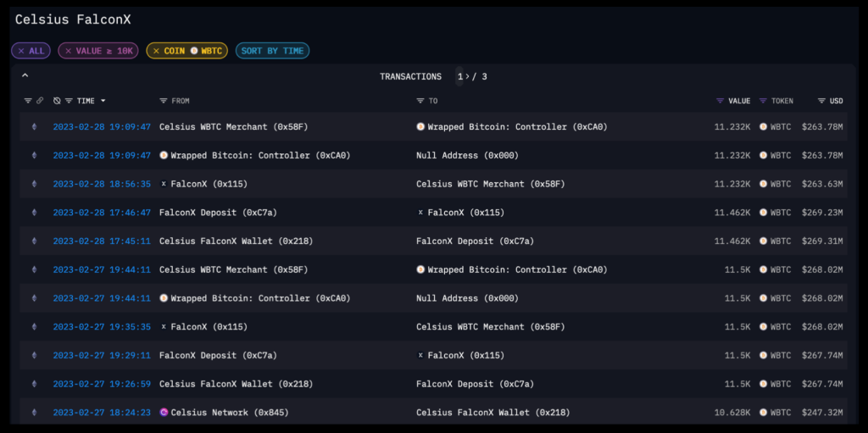Viewport: 868px width, 433px height.
Task: Open transaction timestamp 2023-02-27 18:24:23
Action: point(102,413)
